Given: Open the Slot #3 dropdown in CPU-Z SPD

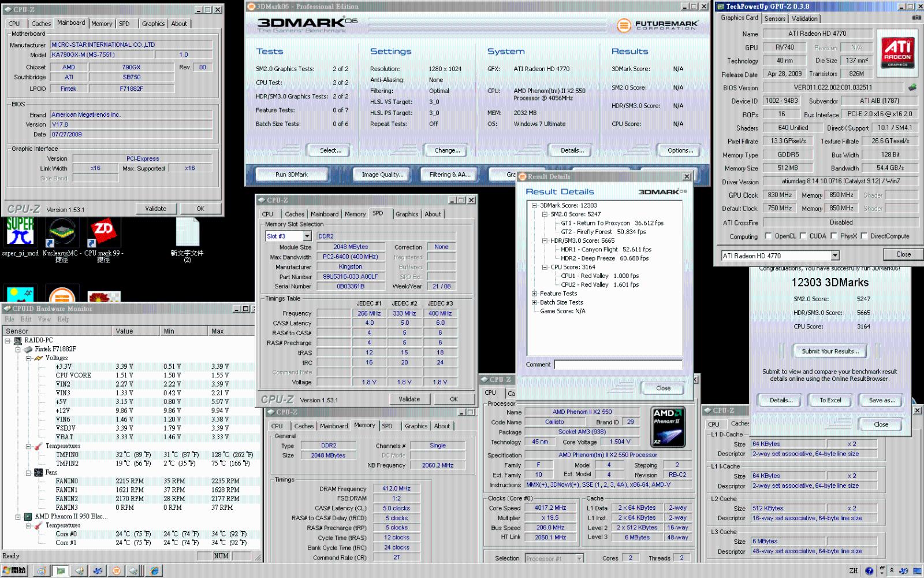Looking at the screenshot, I should tap(307, 236).
